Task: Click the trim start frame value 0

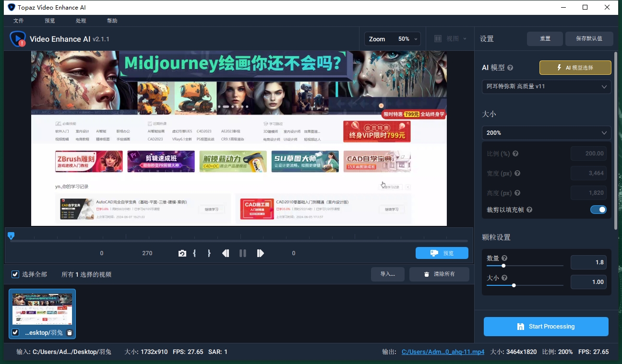Action: 102,253
